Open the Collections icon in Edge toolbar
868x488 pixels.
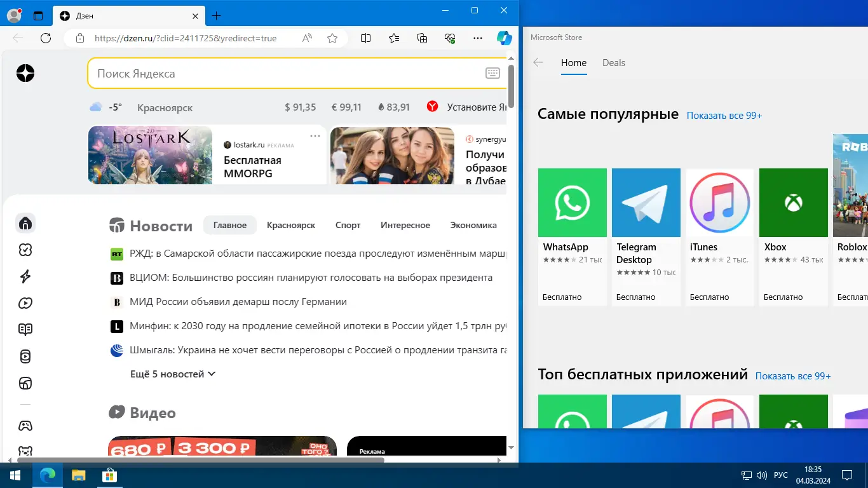point(422,38)
